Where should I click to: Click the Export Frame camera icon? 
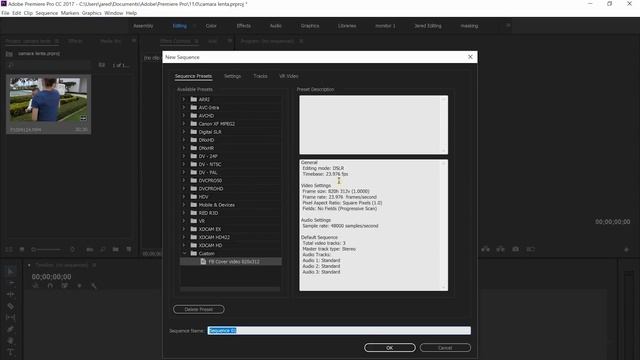pyautogui.click(x=516, y=249)
